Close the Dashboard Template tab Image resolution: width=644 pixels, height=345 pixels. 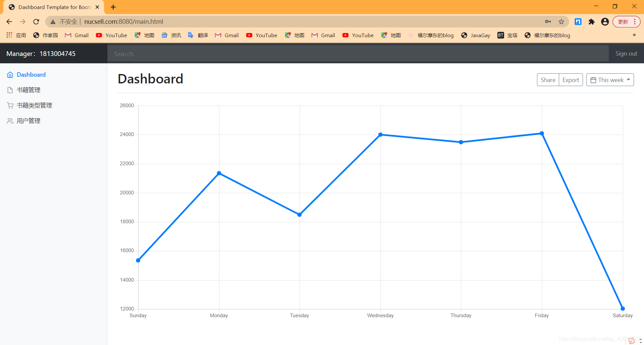pos(97,7)
